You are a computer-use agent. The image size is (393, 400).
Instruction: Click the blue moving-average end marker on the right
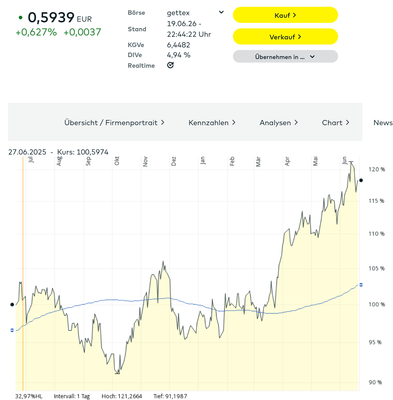[x=361, y=285]
